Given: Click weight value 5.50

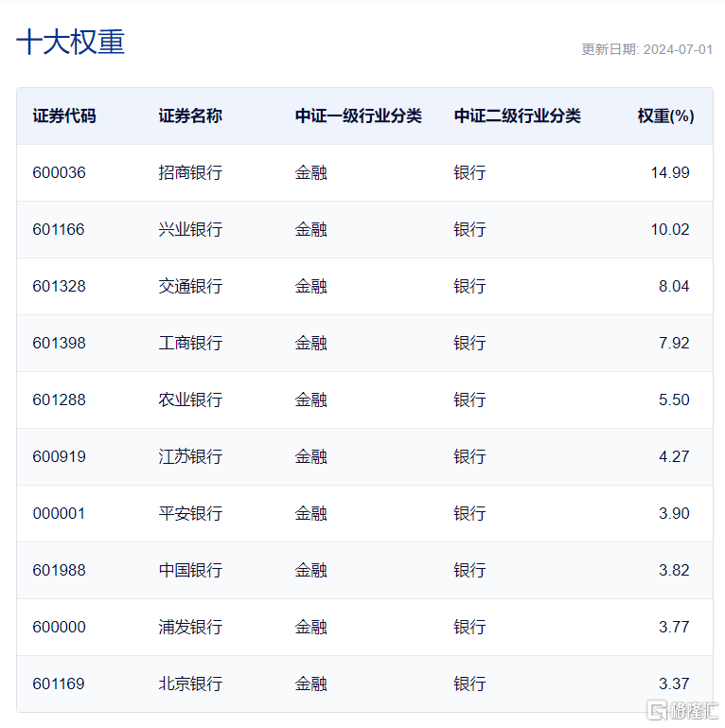Looking at the screenshot, I should click(674, 400).
